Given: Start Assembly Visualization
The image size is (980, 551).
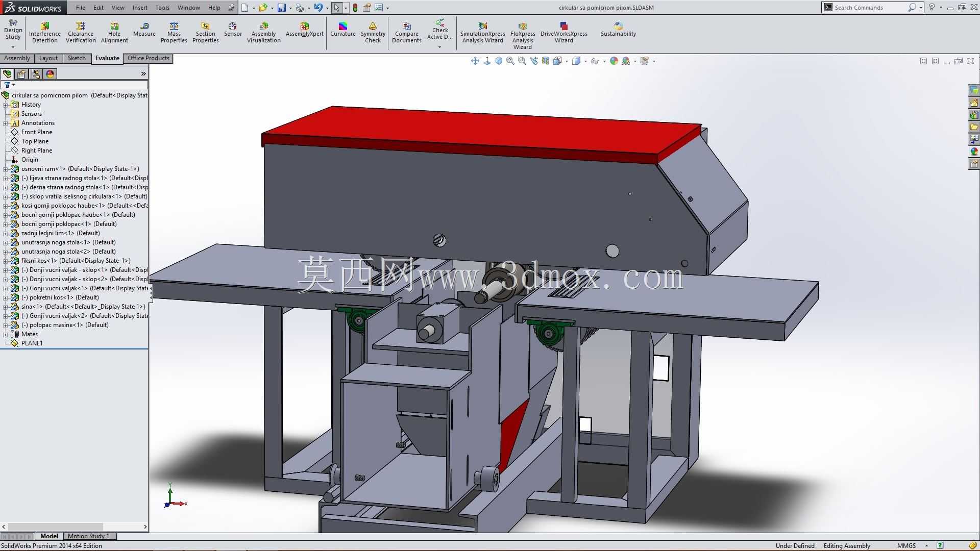Looking at the screenshot, I should (264, 33).
